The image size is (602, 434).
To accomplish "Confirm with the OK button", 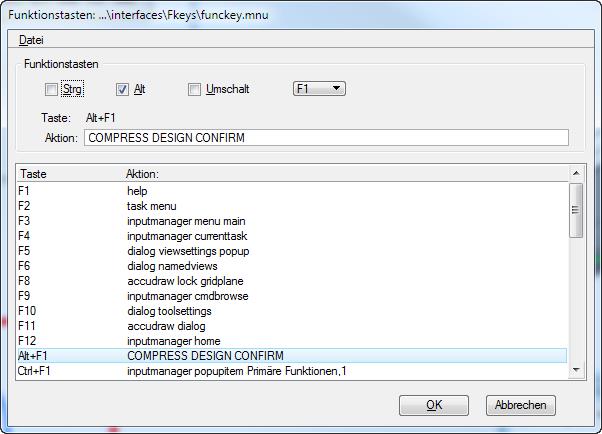I will 434,405.
